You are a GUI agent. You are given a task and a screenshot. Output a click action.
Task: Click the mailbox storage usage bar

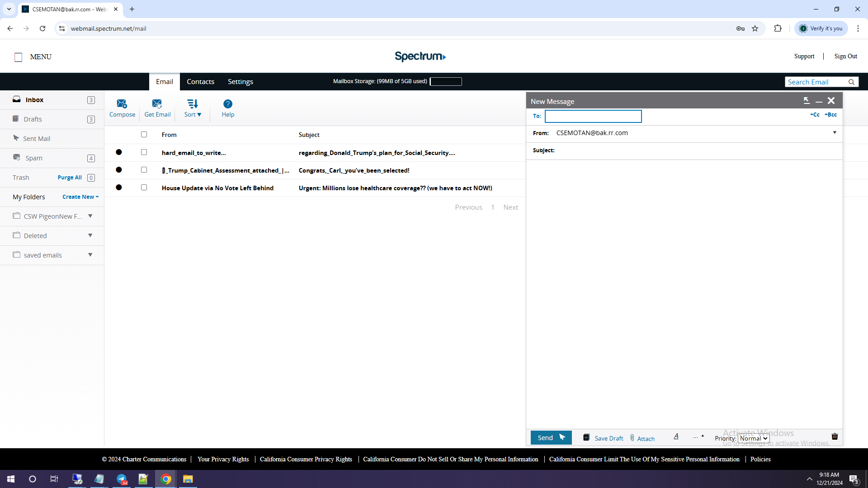click(x=446, y=82)
